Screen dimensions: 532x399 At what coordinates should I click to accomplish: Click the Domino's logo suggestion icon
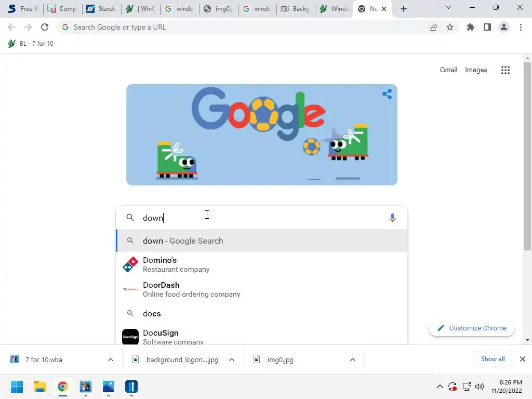point(130,264)
